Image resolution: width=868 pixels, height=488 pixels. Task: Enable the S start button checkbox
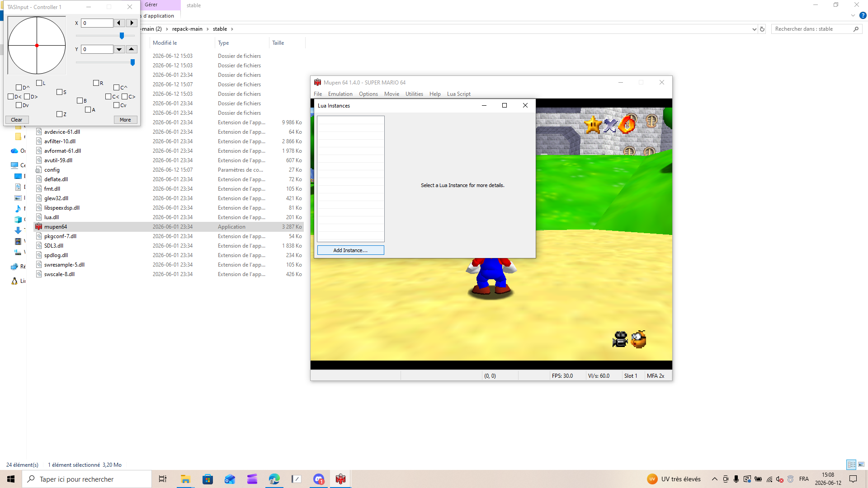pos(60,92)
